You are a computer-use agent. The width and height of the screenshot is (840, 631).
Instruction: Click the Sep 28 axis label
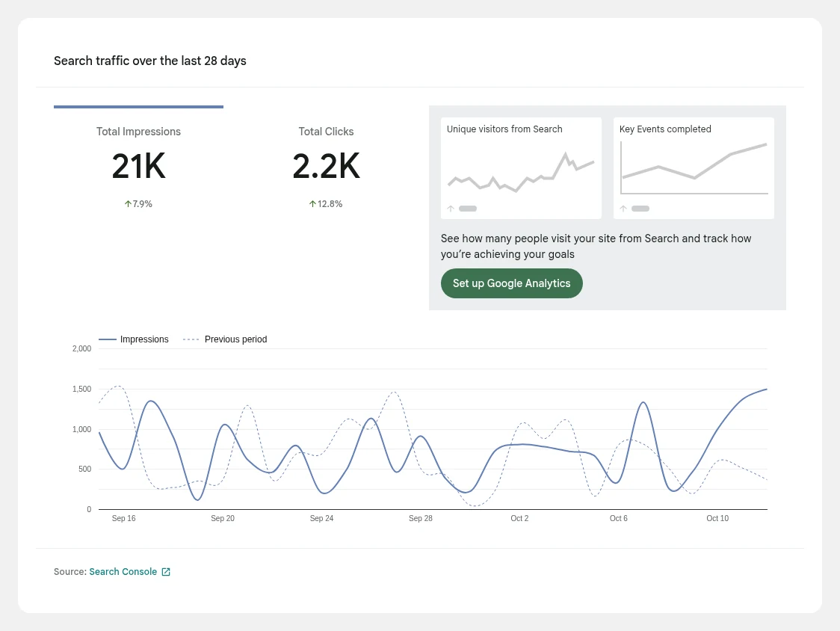[x=421, y=518]
